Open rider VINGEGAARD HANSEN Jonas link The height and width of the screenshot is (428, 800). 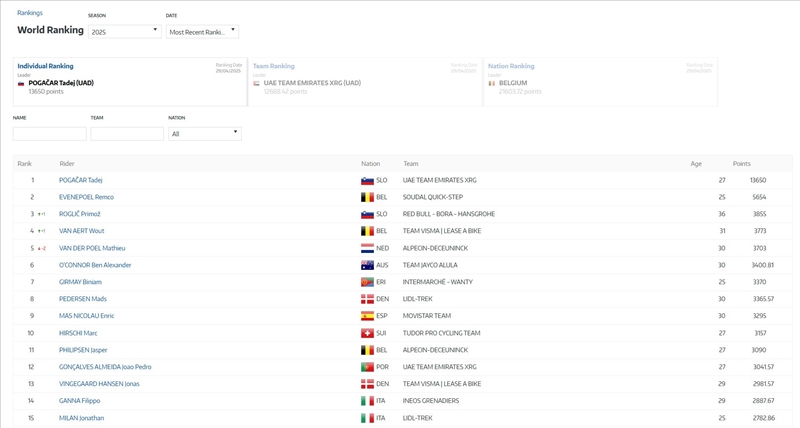pyautogui.click(x=99, y=384)
